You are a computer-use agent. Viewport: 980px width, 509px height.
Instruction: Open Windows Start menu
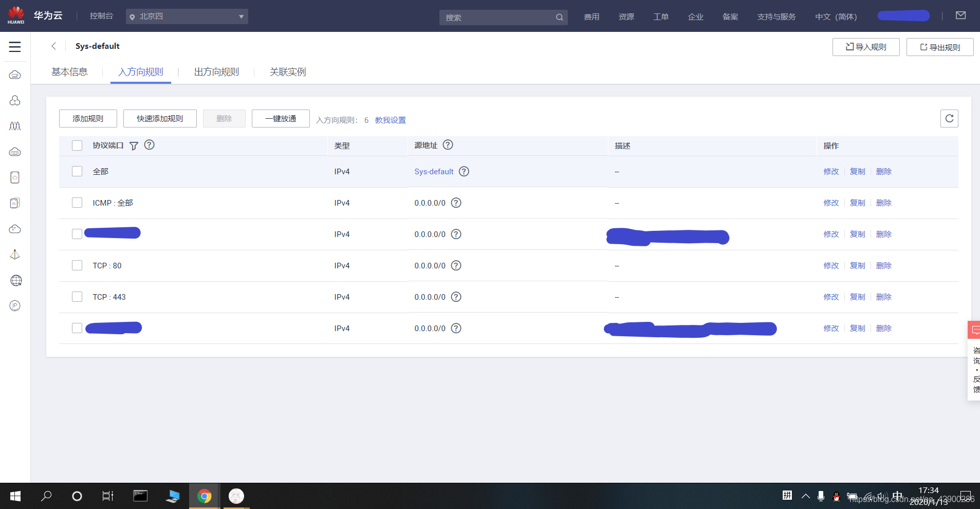pyautogui.click(x=15, y=496)
